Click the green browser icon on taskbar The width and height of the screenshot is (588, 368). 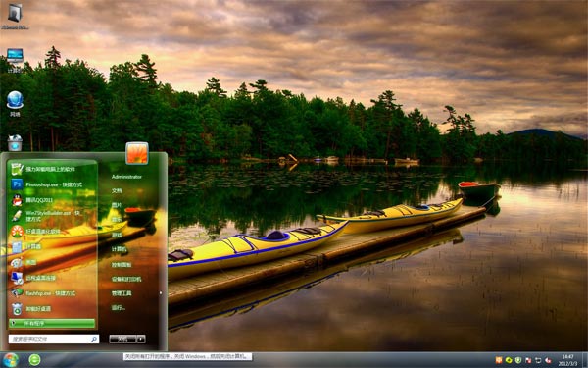(34, 360)
